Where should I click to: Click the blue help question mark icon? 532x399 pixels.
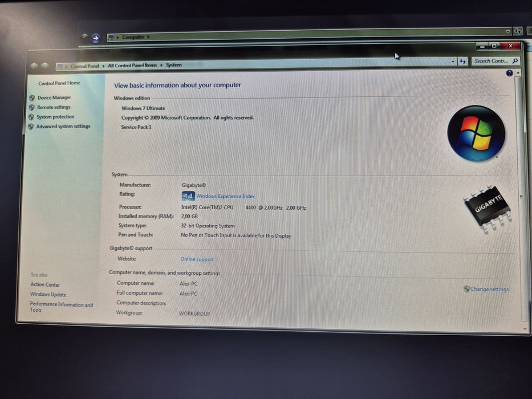(509, 73)
